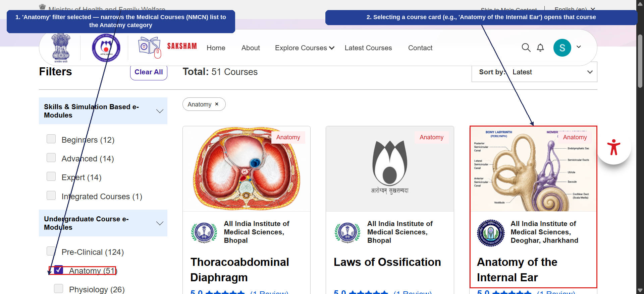The height and width of the screenshot is (294, 644).
Task: Open the profile dropdown arrow
Action: coord(579,47)
